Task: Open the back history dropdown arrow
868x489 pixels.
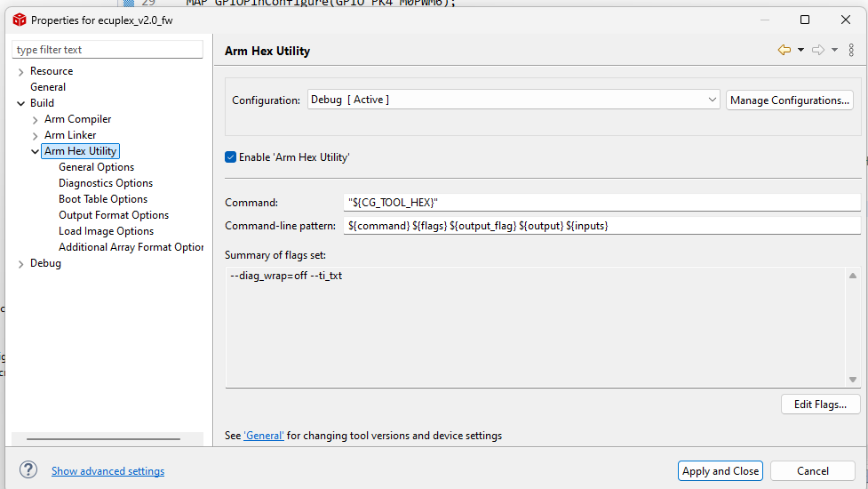Action: point(800,50)
